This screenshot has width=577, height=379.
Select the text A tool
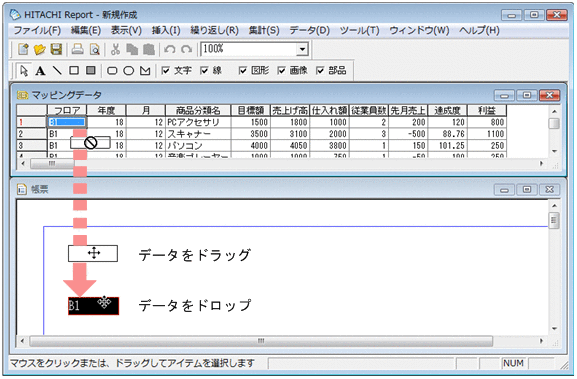(x=40, y=71)
